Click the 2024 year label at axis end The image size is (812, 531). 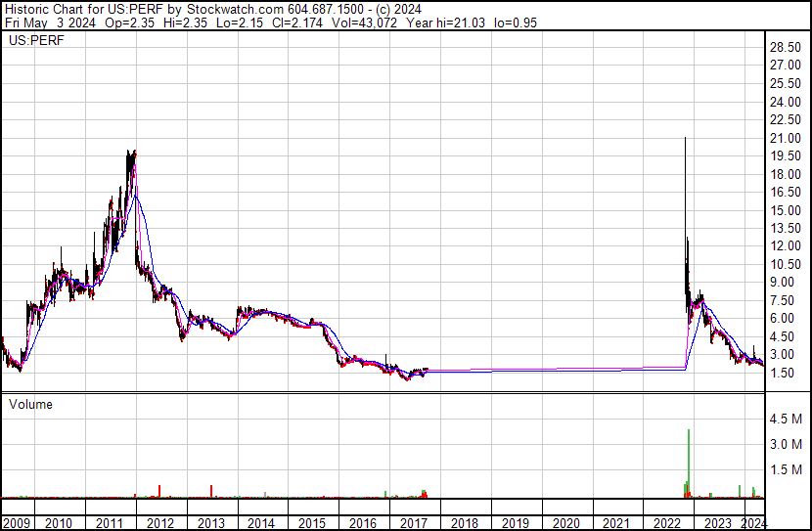click(753, 523)
